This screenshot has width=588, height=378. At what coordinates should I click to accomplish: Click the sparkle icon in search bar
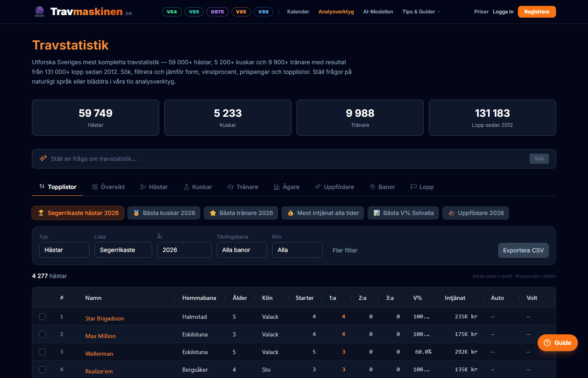click(x=43, y=159)
